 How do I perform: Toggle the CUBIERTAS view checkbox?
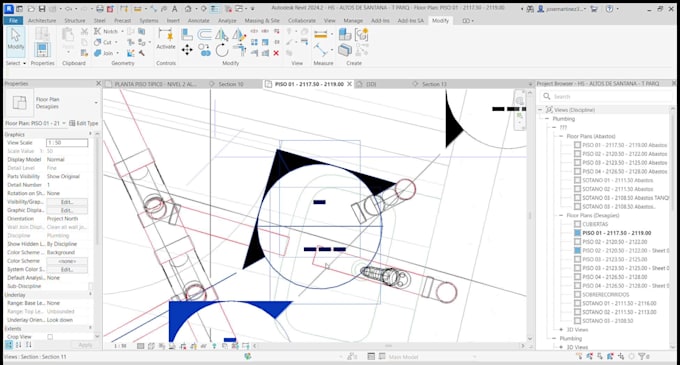coord(577,224)
